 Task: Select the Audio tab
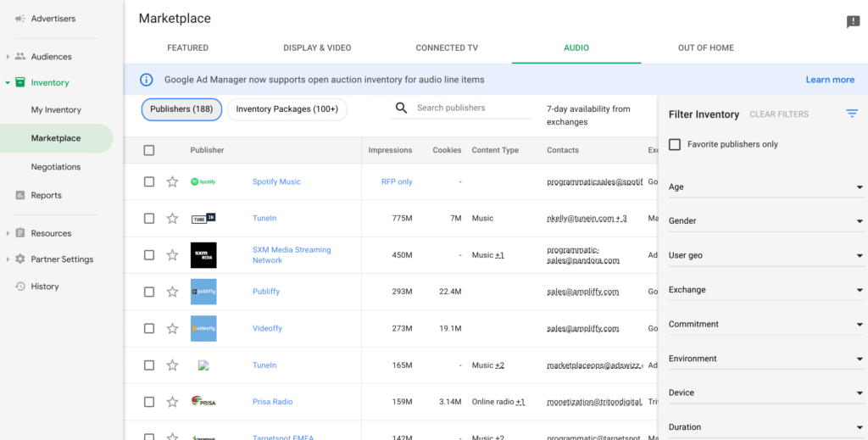click(x=576, y=48)
